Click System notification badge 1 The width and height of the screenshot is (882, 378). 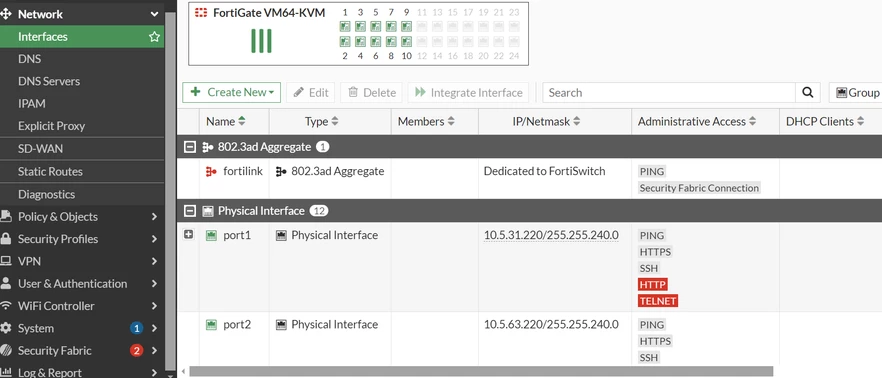pyautogui.click(x=136, y=328)
